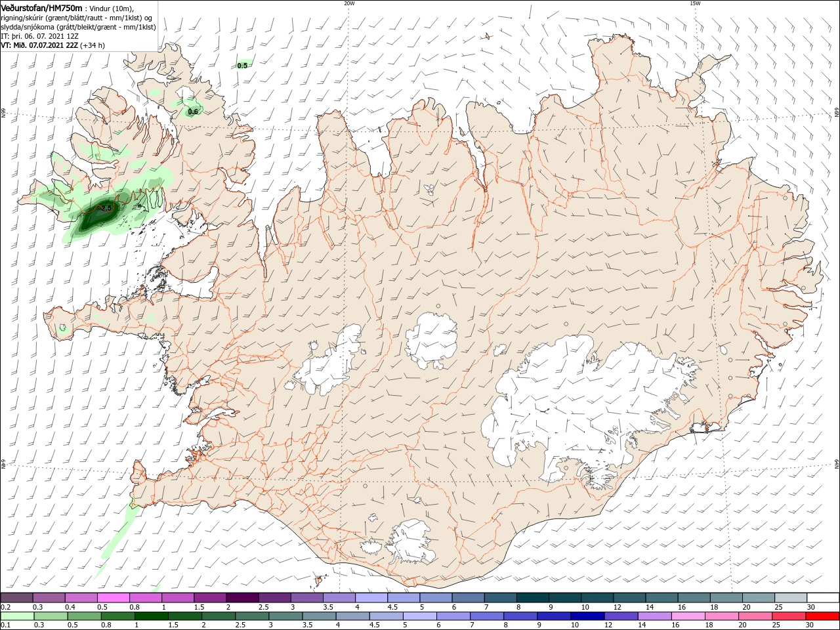Click the 'VT: Mið. 07.07.2021 22Z (+34 h)' line

click(x=52, y=45)
